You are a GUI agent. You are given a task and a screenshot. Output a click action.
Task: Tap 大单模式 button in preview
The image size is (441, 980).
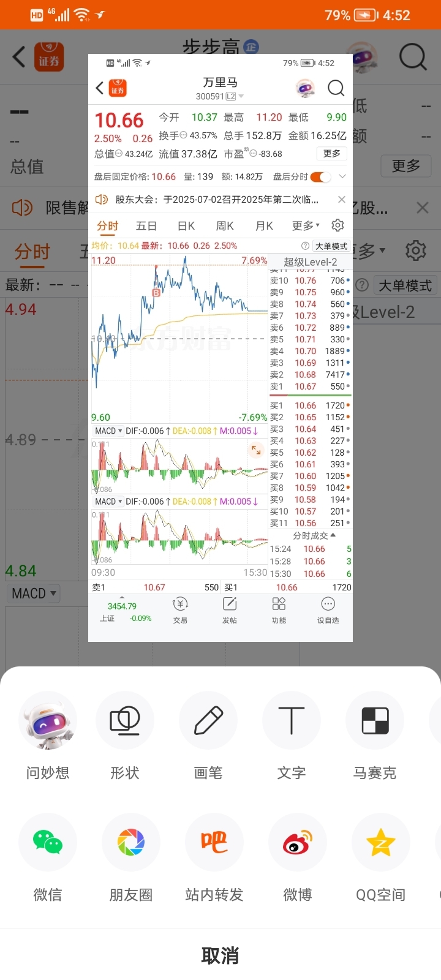point(331,246)
